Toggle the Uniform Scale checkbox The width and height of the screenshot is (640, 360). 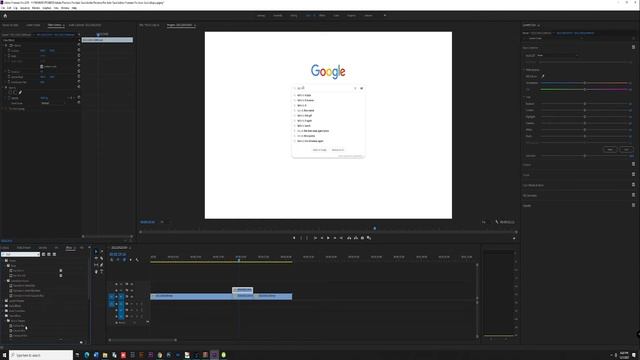pyautogui.click(x=42, y=67)
